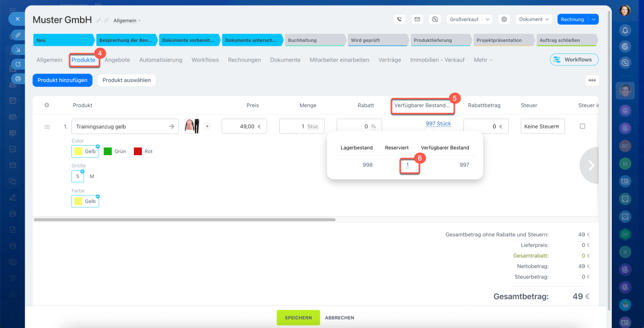644x328 pixels.
Task: Open Automatisierung tab
Action: [160, 60]
